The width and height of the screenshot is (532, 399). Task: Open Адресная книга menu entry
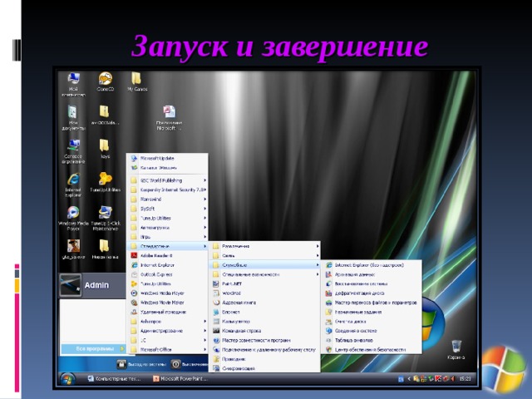pyautogui.click(x=265, y=303)
